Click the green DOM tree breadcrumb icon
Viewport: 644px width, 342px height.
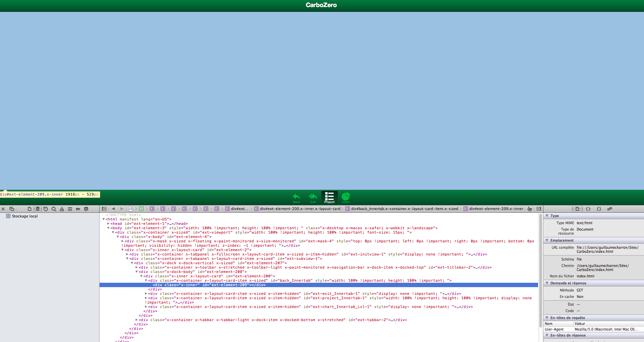coord(141,209)
